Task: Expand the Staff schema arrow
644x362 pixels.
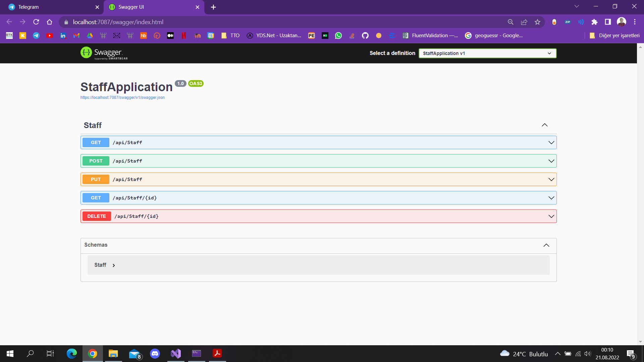Action: tap(114, 265)
